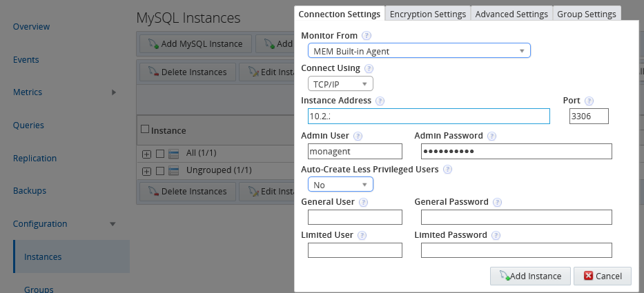The height and width of the screenshot is (293, 644).
Task: Show help for General User
Action: (x=363, y=202)
